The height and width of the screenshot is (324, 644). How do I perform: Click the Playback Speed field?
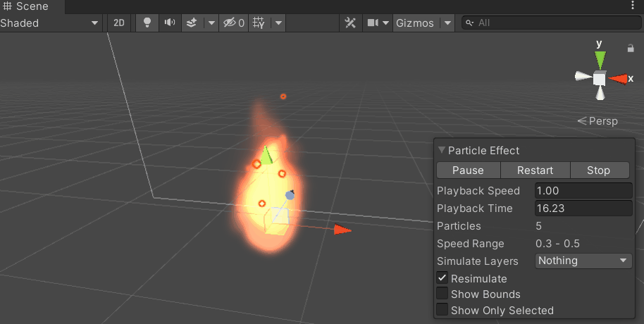click(583, 191)
